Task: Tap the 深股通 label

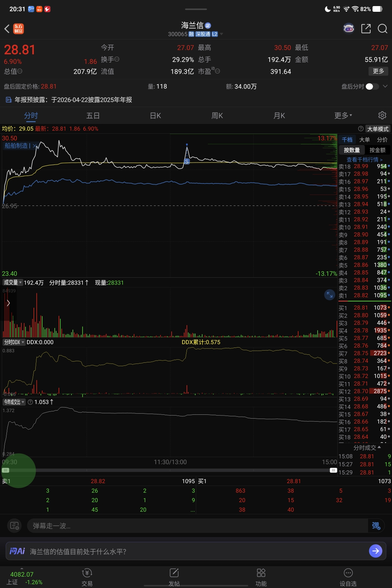Action: [203, 34]
